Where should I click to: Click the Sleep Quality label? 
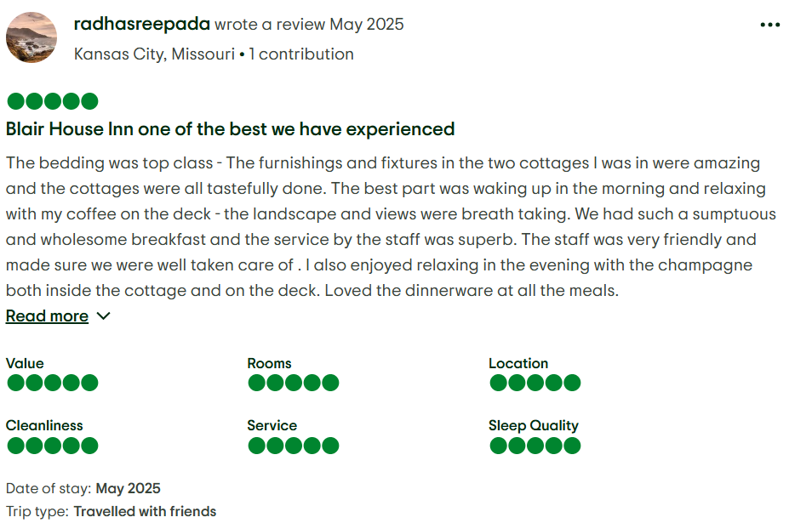coord(534,425)
